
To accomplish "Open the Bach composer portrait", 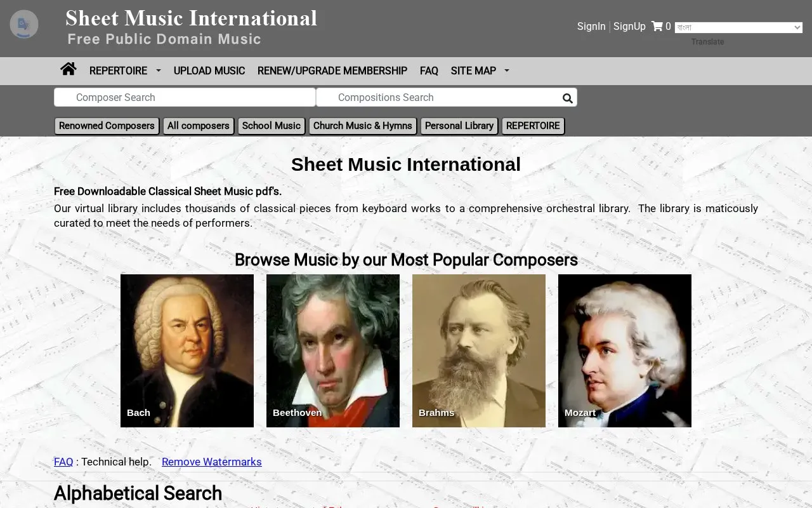I will point(187,351).
